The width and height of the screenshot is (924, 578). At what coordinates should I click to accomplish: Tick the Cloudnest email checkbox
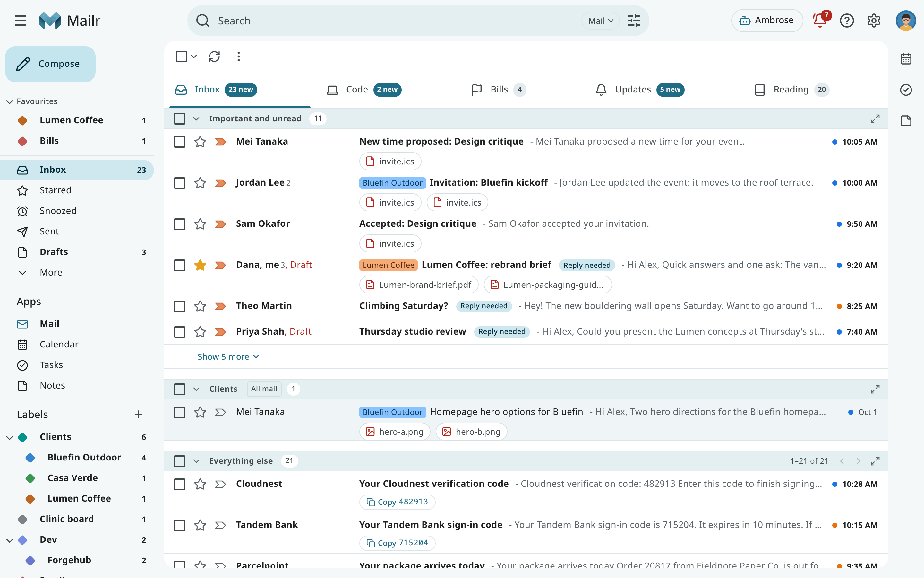click(x=179, y=484)
